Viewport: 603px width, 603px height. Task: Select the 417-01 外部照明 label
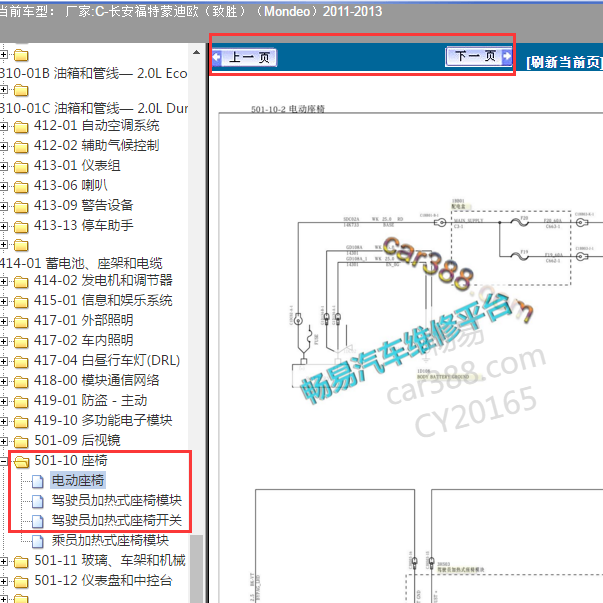[83, 321]
